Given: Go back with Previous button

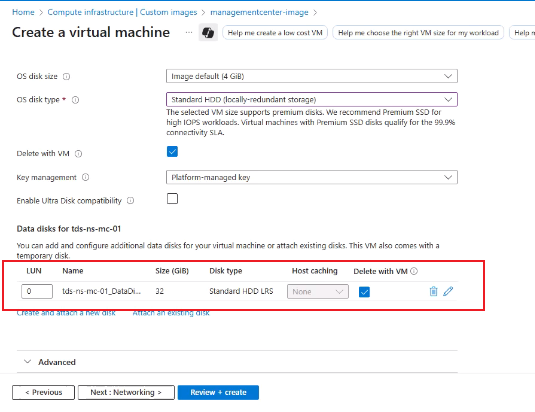Looking at the screenshot, I should [x=43, y=392].
